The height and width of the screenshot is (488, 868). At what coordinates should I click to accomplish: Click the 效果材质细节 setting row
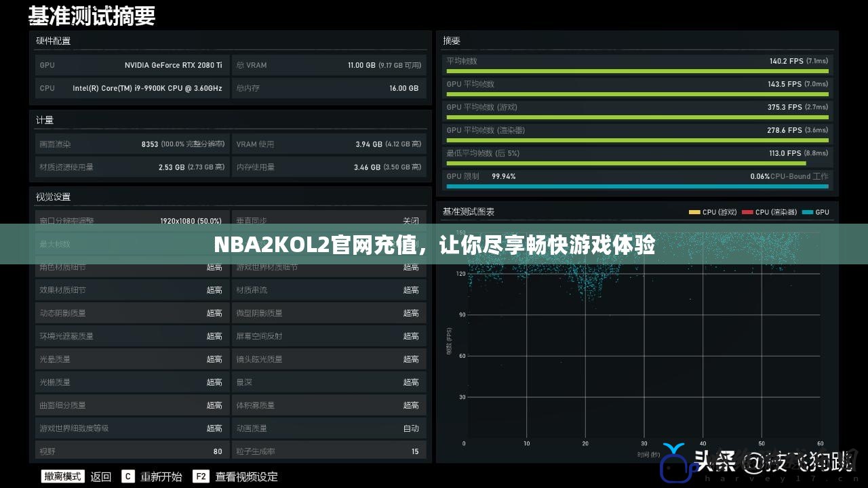(x=132, y=290)
